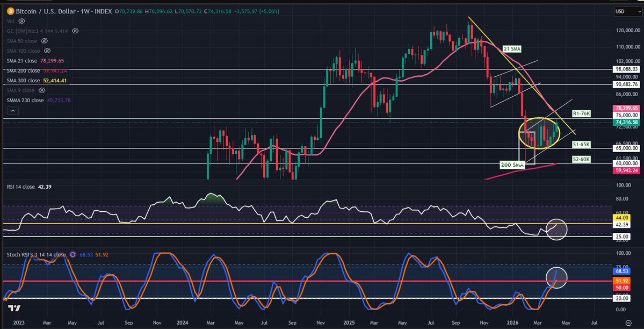Toggle visibility of SMA 50 close

[44, 41]
